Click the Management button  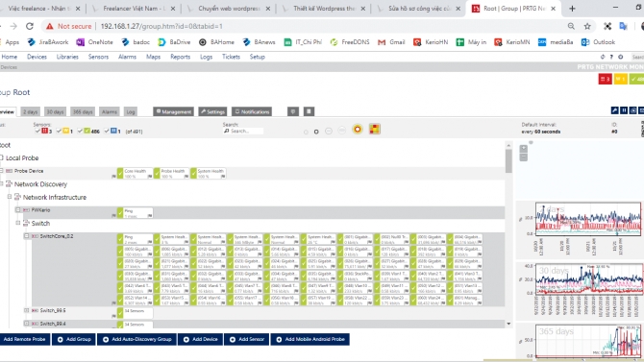pyautogui.click(x=173, y=111)
